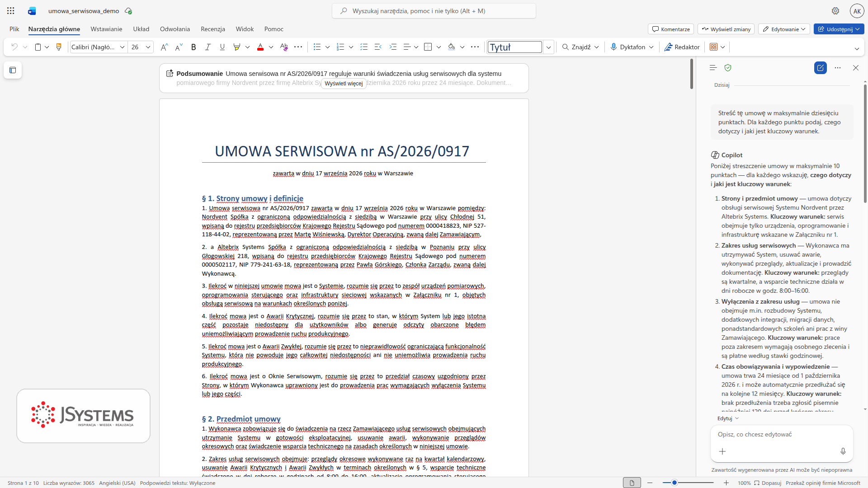Screen dimensions: 868x488
Task: Click the shading paint bucket color
Action: 451,47
